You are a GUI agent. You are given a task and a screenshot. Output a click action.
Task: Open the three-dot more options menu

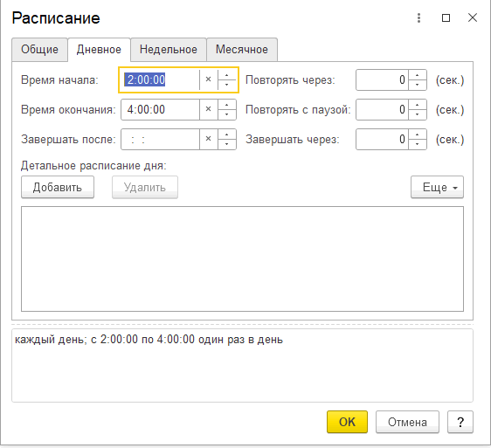(x=418, y=17)
